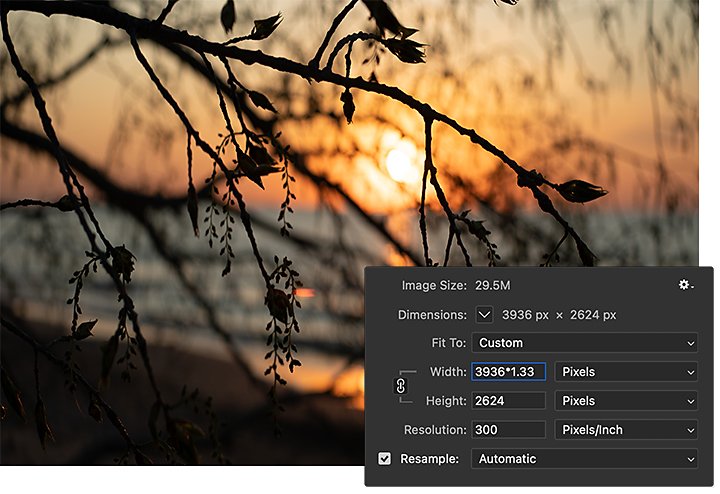Image resolution: width=720 pixels, height=494 pixels.
Task: Click the Resample label text
Action: [x=429, y=459]
